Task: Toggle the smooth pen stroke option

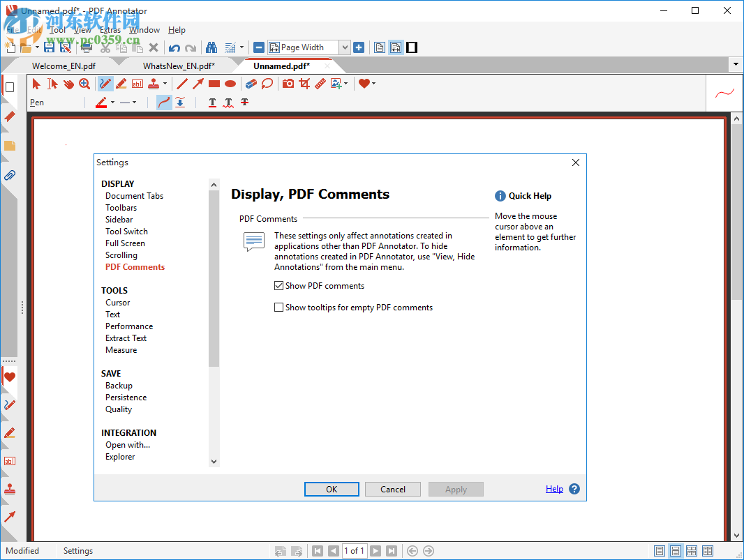Action: point(164,103)
